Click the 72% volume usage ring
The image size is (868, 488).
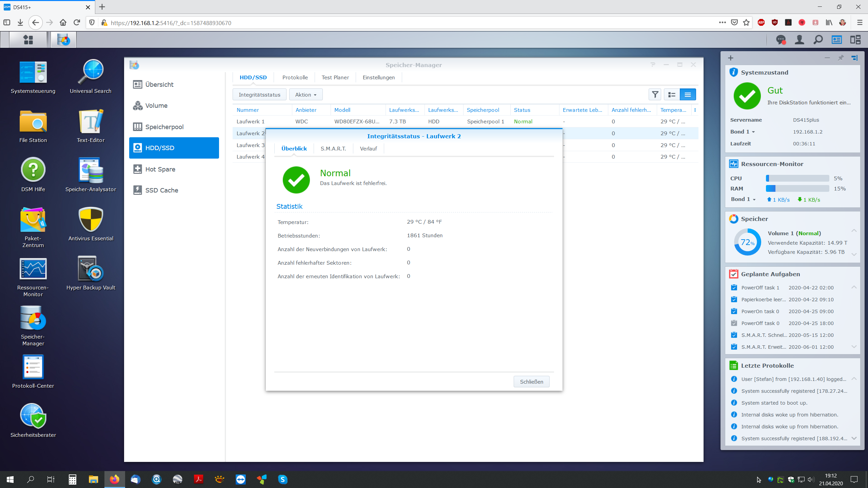click(x=747, y=242)
